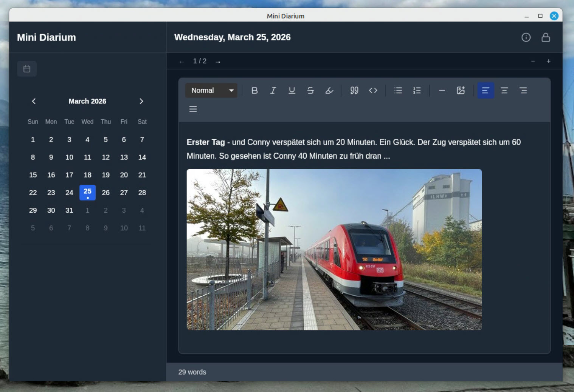The width and height of the screenshot is (574, 392).
Task: Toggle bold formatting in the editor toolbar
Action: pos(254,91)
